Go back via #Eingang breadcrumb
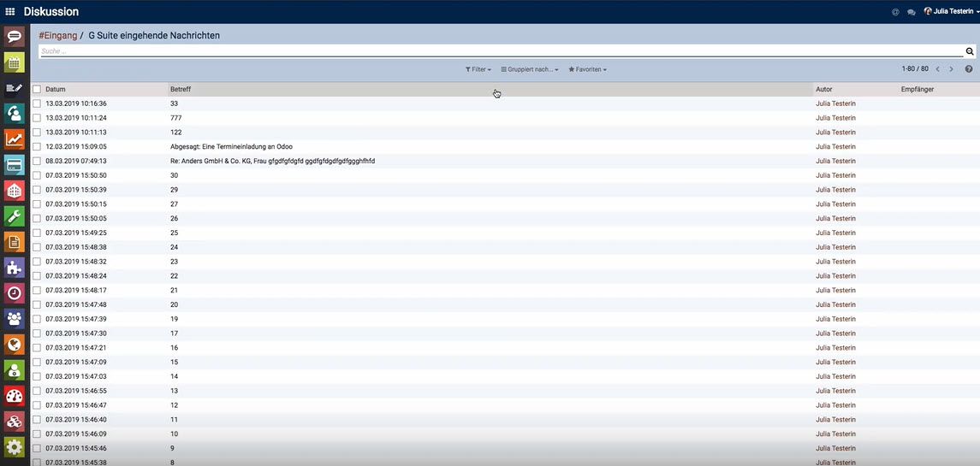Screen dimensions: 980x466 (x=57, y=36)
